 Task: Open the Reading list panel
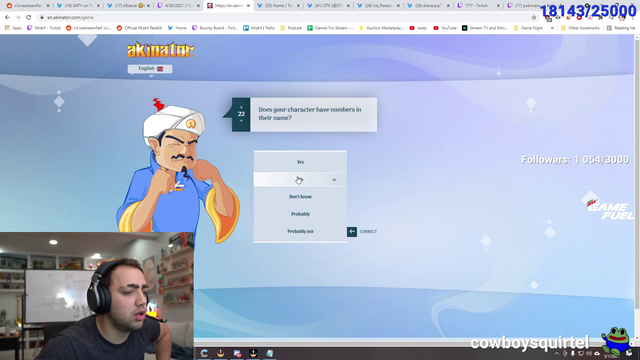tap(621, 28)
